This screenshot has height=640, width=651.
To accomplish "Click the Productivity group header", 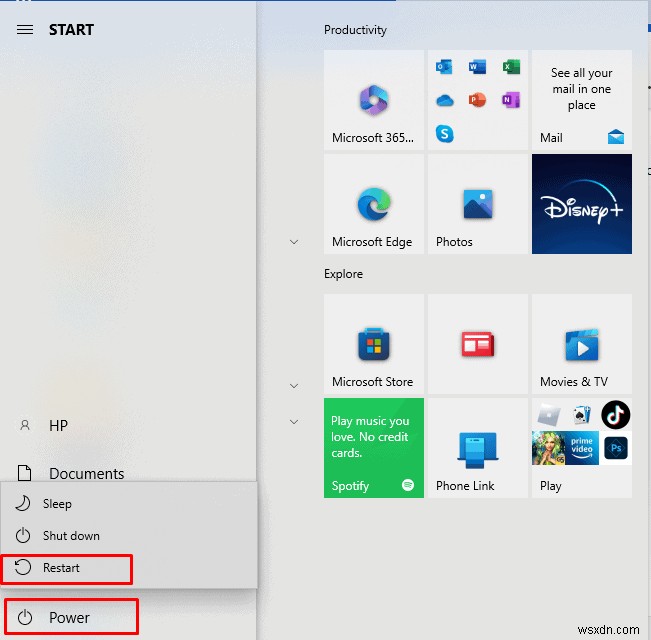I will coord(355,30).
